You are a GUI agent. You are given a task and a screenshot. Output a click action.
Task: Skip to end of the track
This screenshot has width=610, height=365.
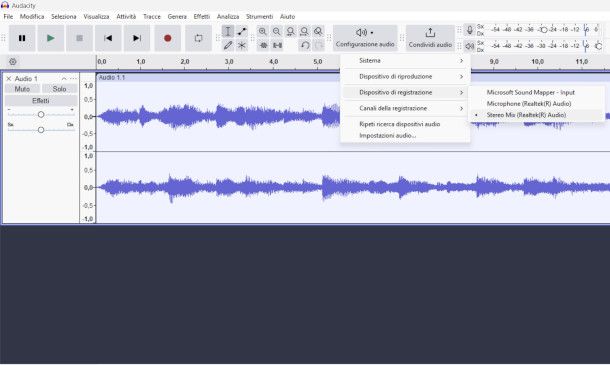[137, 38]
